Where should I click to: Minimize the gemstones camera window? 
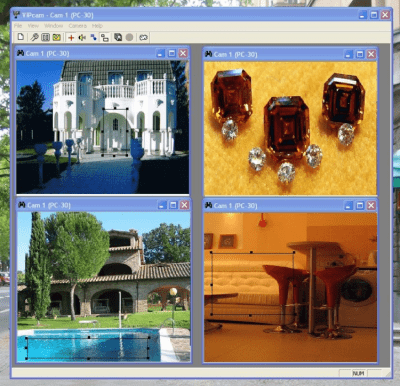(x=348, y=54)
